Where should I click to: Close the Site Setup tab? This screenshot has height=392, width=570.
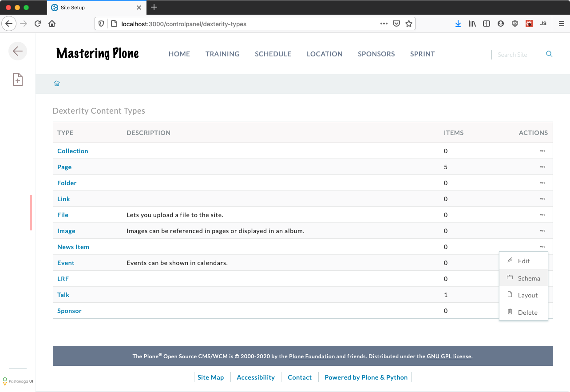tap(139, 8)
